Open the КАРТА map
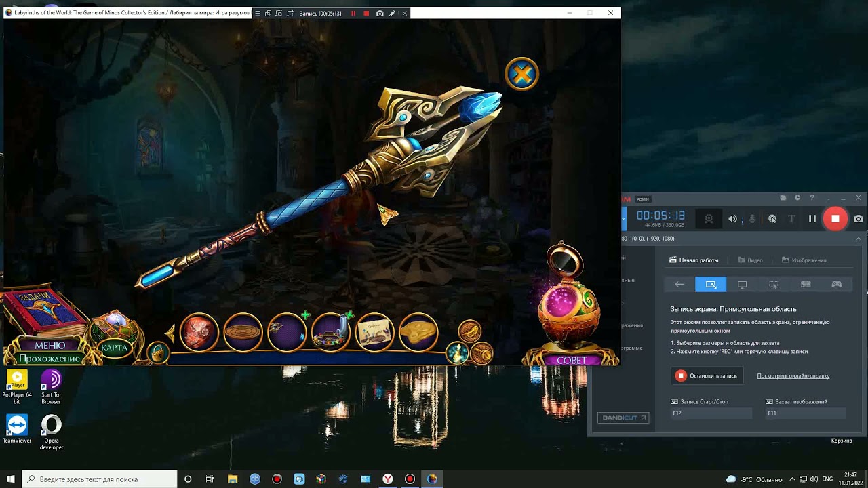Viewport: 868px width, 488px height. coord(114,348)
